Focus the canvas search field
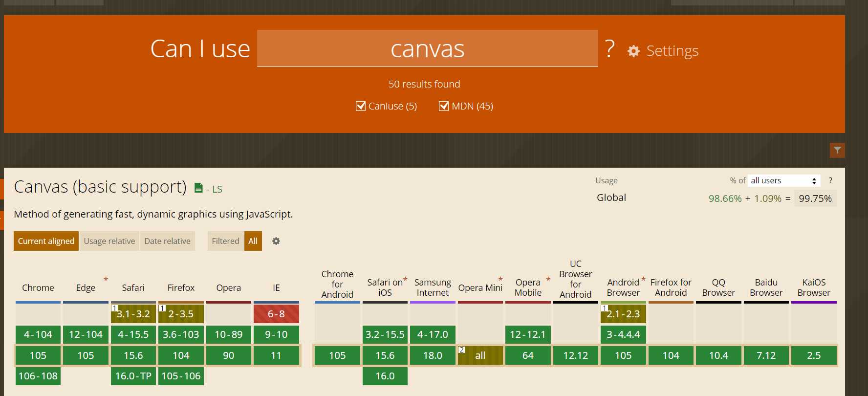This screenshot has width=868, height=396. click(428, 48)
